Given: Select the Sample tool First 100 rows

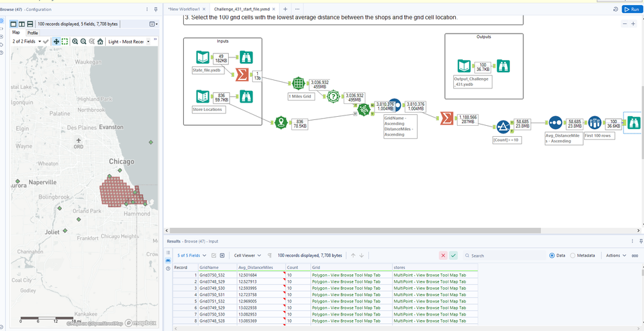Looking at the screenshot, I should click(595, 123).
